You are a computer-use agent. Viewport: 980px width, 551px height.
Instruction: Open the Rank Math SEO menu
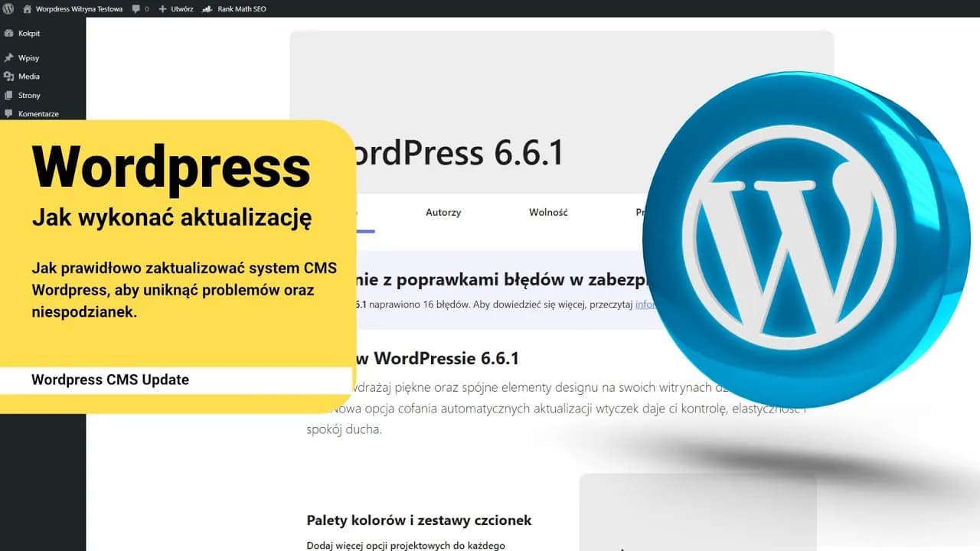click(x=241, y=9)
